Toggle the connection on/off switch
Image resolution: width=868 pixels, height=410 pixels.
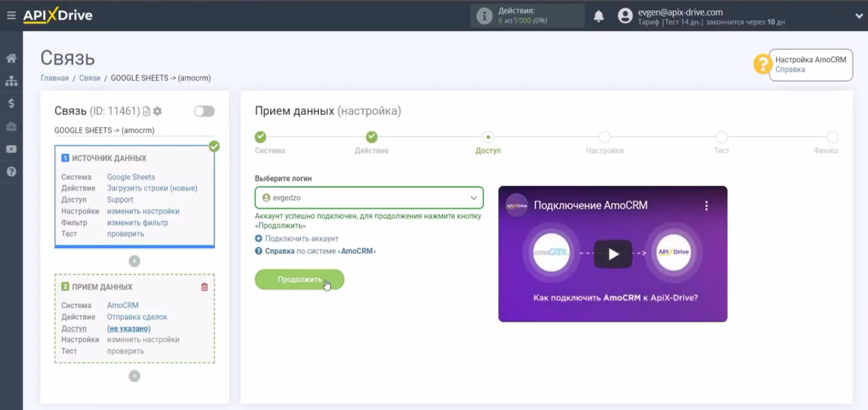click(204, 111)
